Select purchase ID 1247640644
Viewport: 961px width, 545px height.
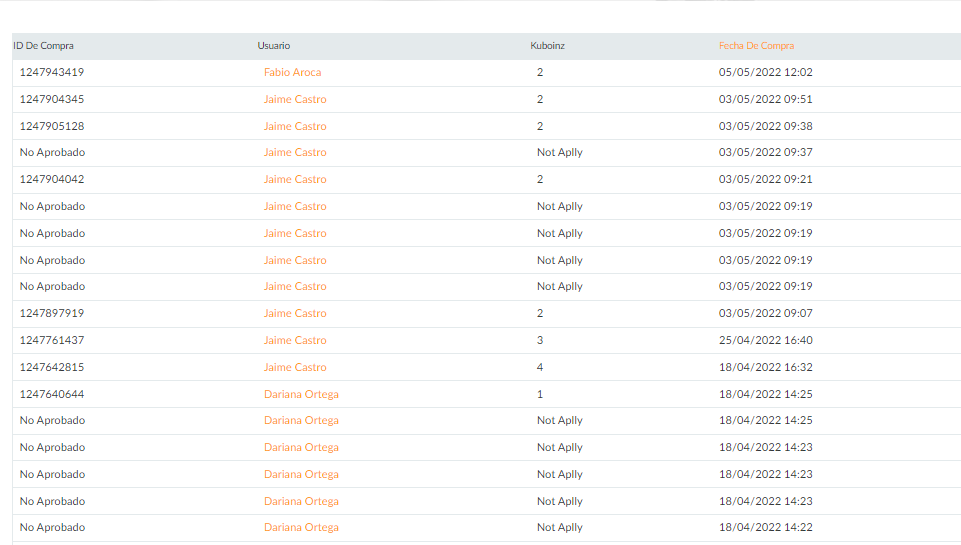[x=51, y=394]
